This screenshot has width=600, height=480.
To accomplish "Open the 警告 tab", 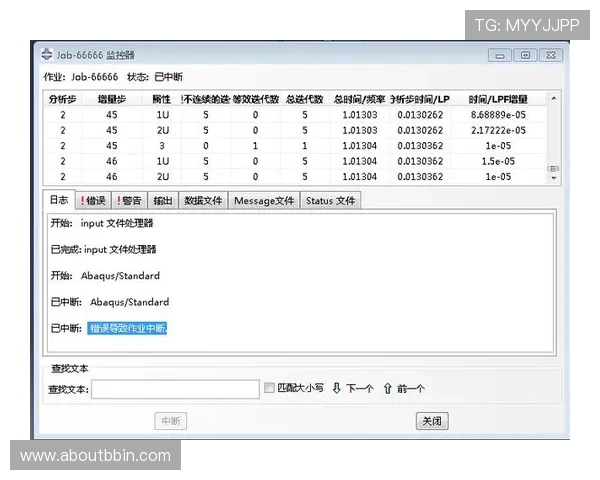I will click(x=129, y=201).
